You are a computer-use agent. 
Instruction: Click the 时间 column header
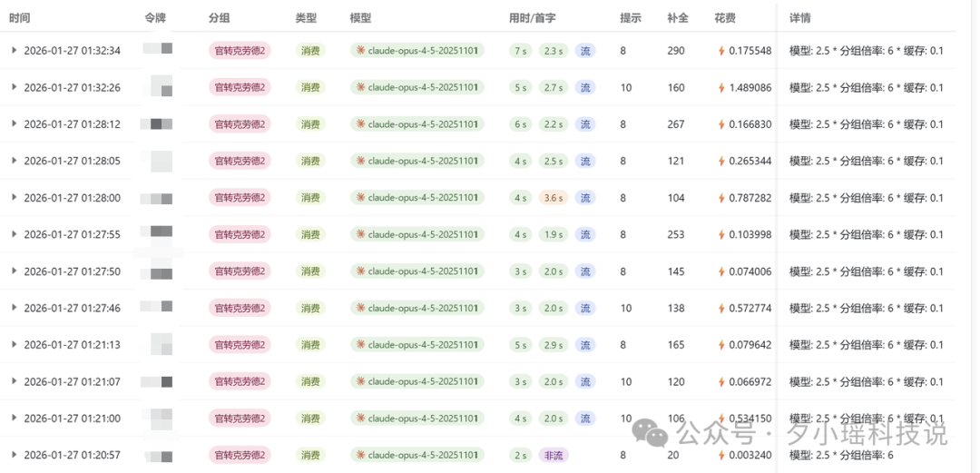[x=19, y=17]
